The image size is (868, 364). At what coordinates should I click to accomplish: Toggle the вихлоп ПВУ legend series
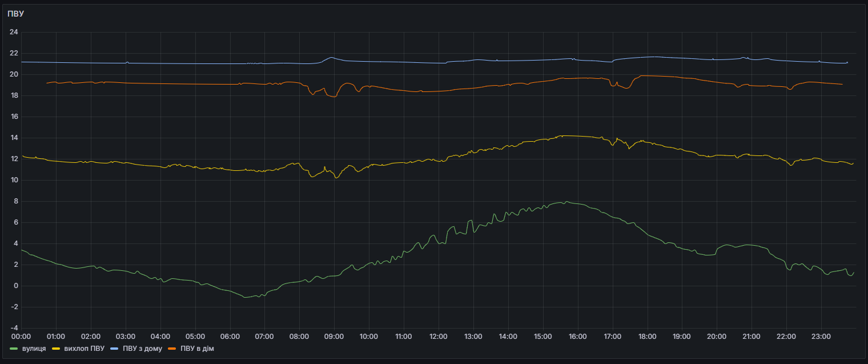84,348
